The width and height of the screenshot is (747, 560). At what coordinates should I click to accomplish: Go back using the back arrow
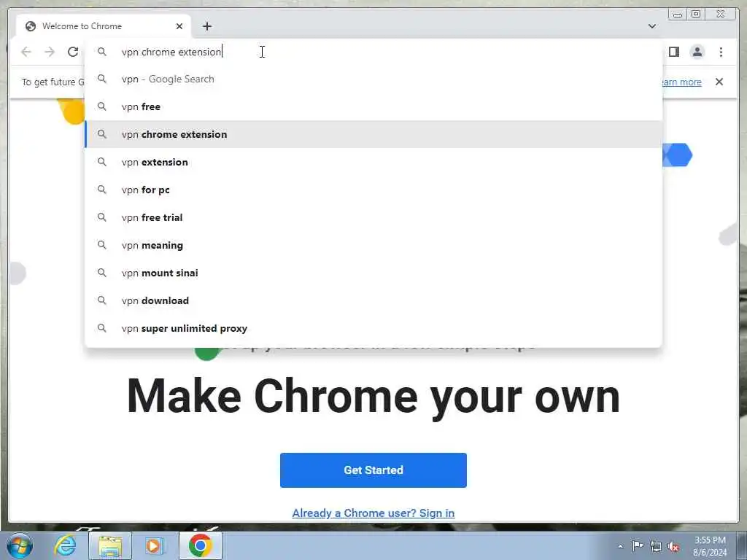click(x=26, y=52)
